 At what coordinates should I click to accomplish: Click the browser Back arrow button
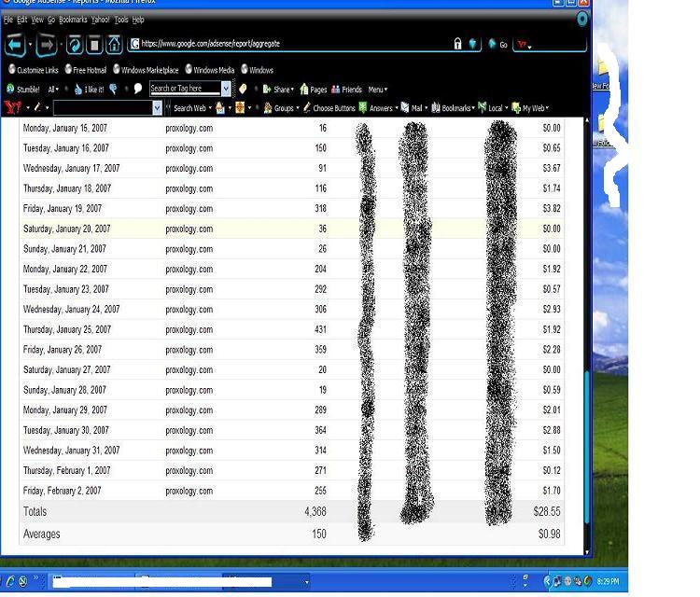pyautogui.click(x=15, y=44)
